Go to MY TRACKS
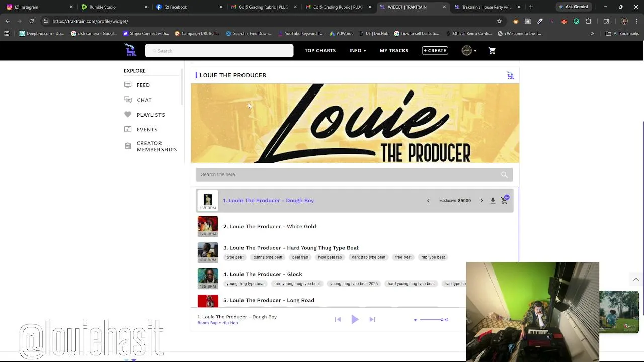The height and width of the screenshot is (362, 644). 394,50
